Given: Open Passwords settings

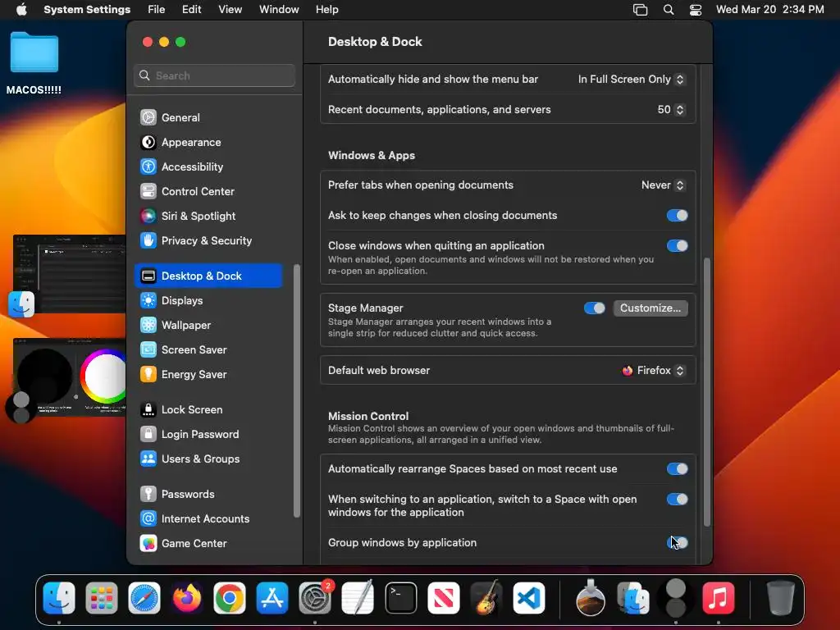Looking at the screenshot, I should [208, 495].
